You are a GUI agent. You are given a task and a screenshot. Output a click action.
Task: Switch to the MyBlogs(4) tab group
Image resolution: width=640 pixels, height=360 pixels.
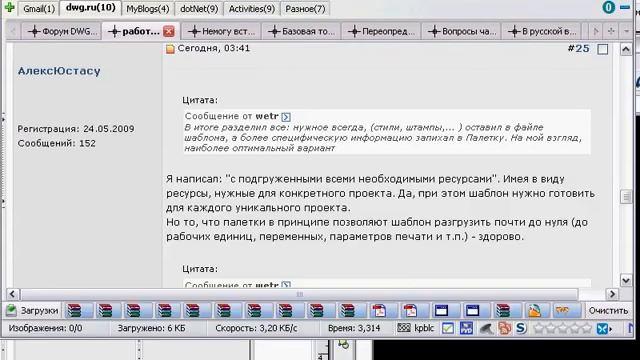tap(147, 9)
